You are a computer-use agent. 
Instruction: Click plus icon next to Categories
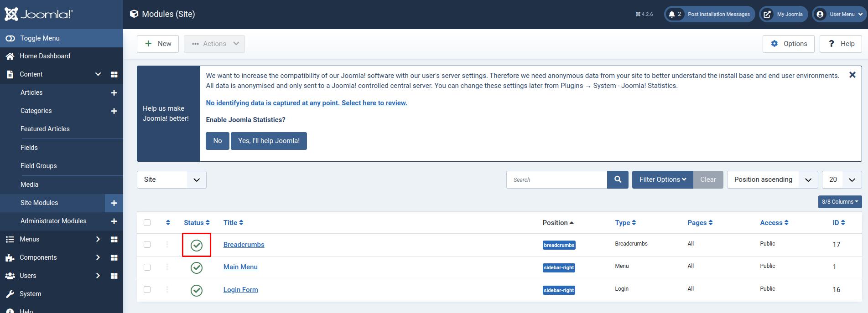coord(114,111)
